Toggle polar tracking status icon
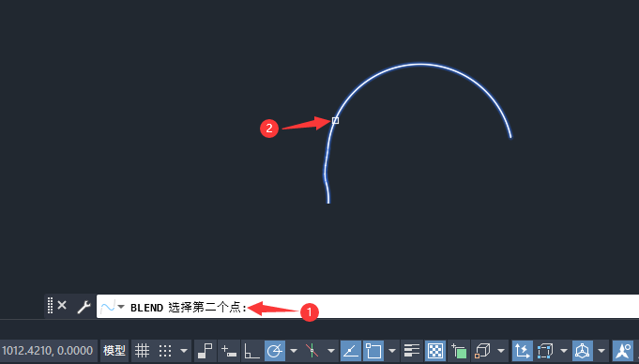This screenshot has width=639, height=364. coord(275,351)
